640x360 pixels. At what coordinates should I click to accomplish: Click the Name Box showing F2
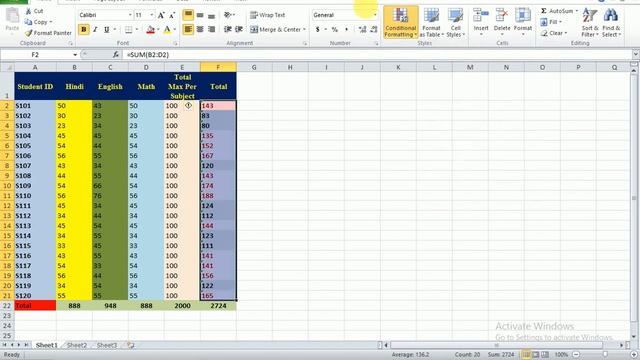pyautogui.click(x=36, y=55)
